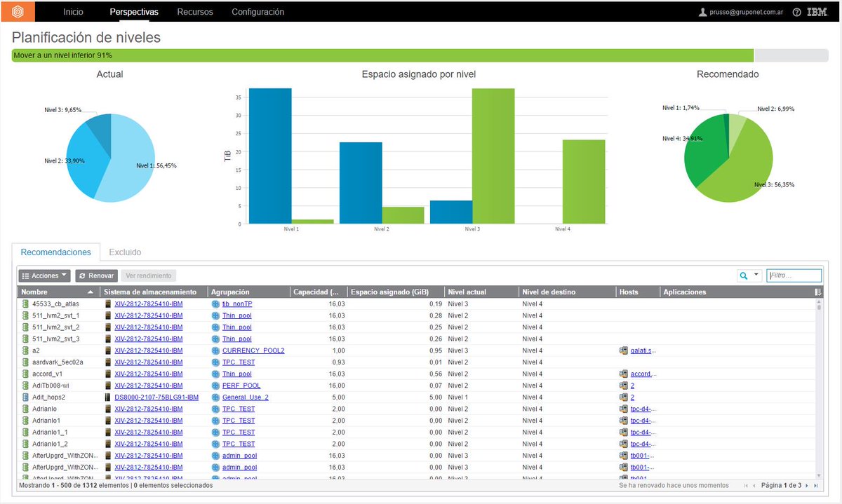Viewport: 842px width, 504px height.
Task: Click host icon beside accord... link
Action: click(x=623, y=374)
